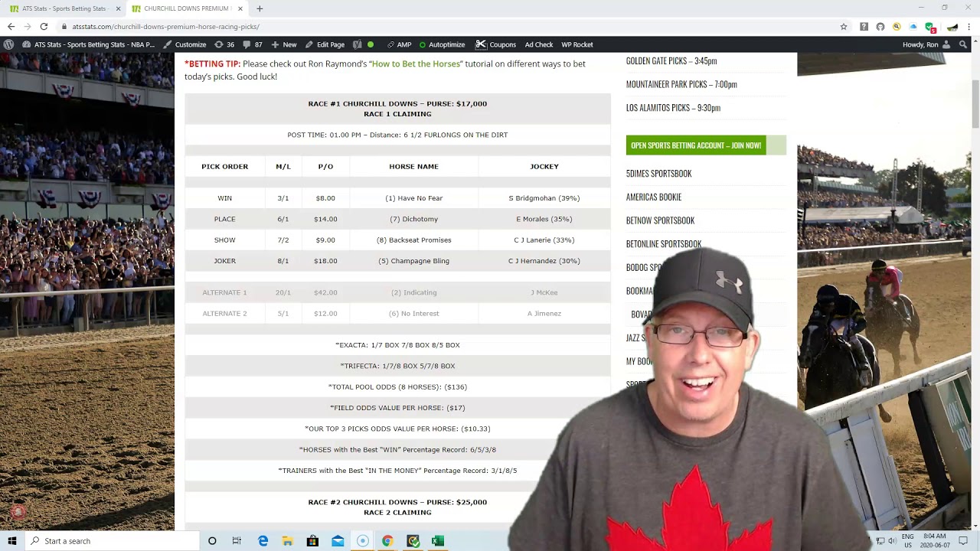Launch Microsoft Edge from taskbar
The image size is (980, 551).
(x=263, y=541)
